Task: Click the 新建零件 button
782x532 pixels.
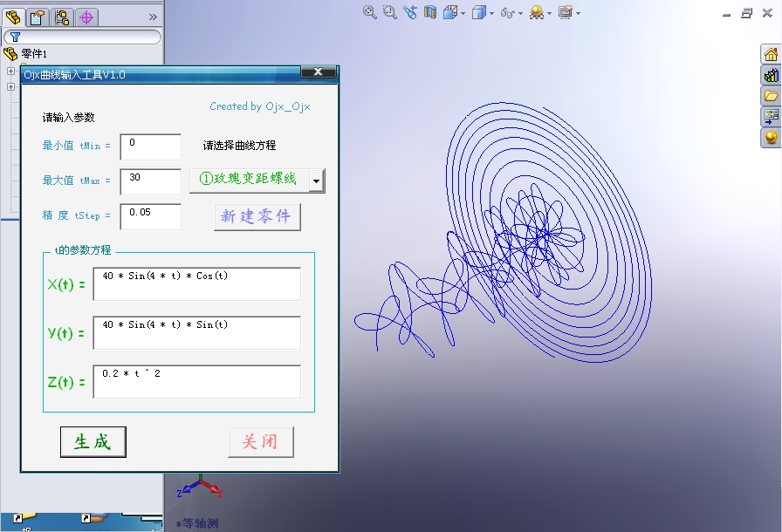Action: [257, 216]
